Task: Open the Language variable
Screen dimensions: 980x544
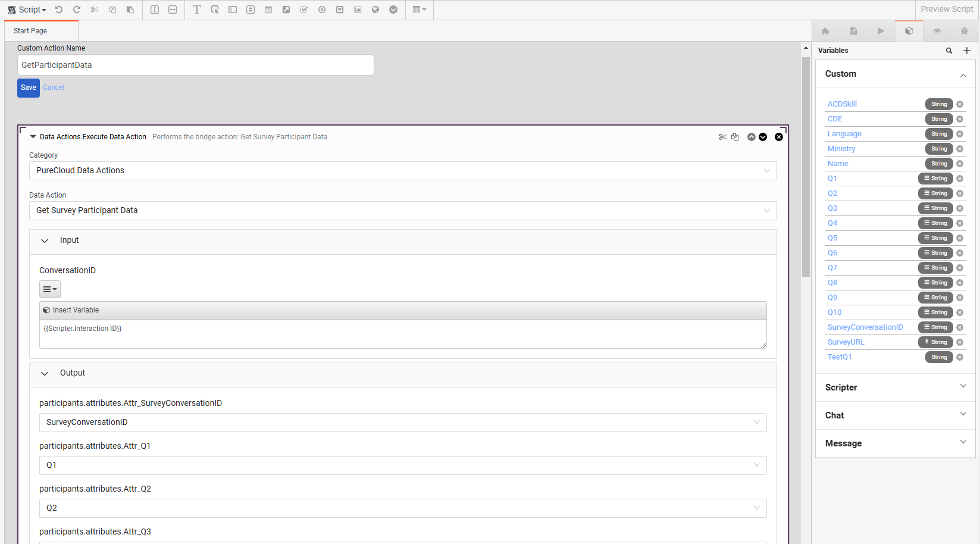Action: (x=844, y=134)
